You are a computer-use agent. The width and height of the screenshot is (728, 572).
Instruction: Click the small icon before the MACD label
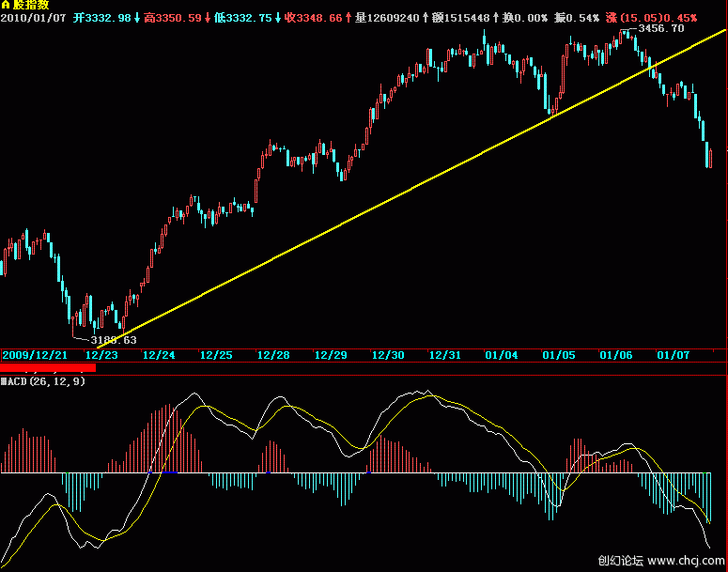point(4,381)
